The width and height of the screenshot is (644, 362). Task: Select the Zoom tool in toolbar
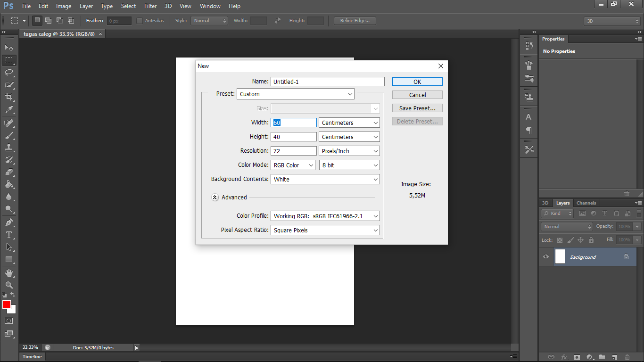pyautogui.click(x=9, y=285)
